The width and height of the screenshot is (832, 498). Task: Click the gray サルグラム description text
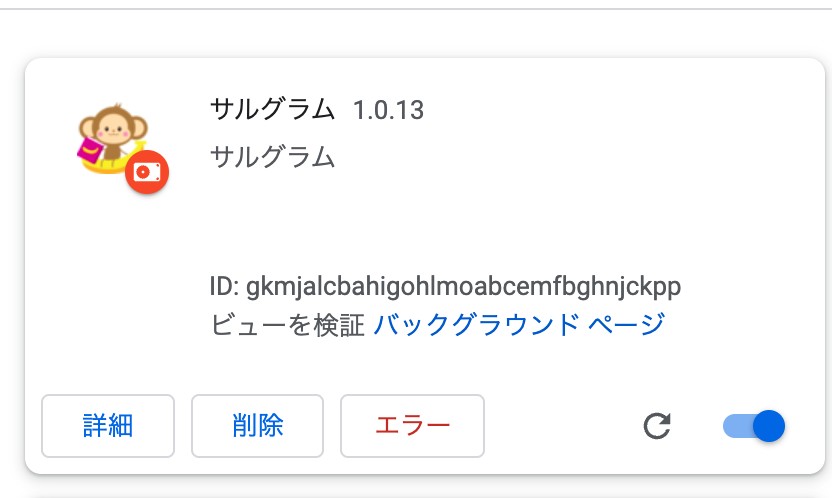[273, 157]
